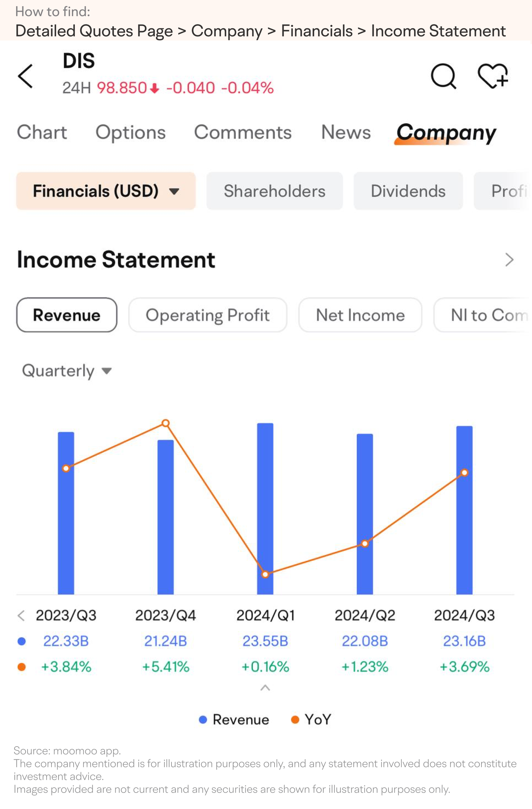
Task: Click the 2024/Q1 blue revenue bar
Action: [265, 508]
